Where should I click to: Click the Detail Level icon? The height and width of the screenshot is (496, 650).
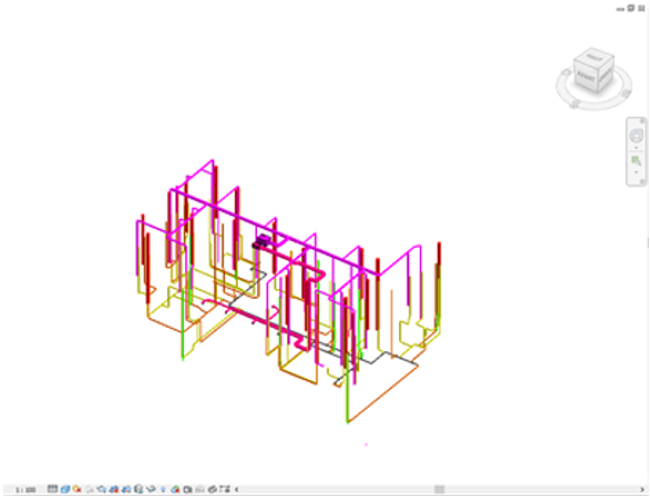click(53, 489)
